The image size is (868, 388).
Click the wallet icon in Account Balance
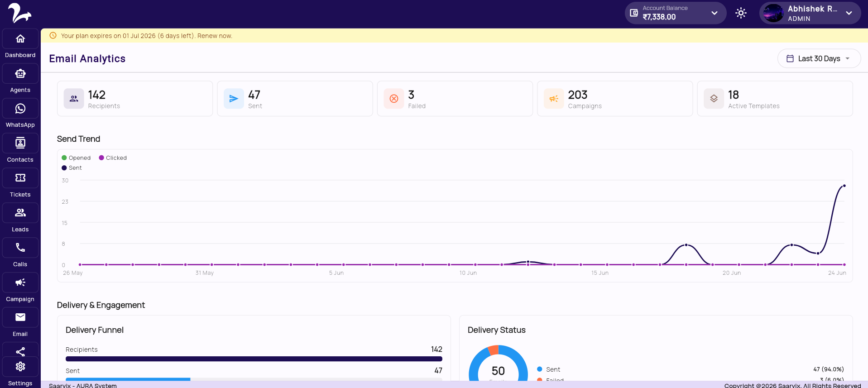(x=634, y=13)
